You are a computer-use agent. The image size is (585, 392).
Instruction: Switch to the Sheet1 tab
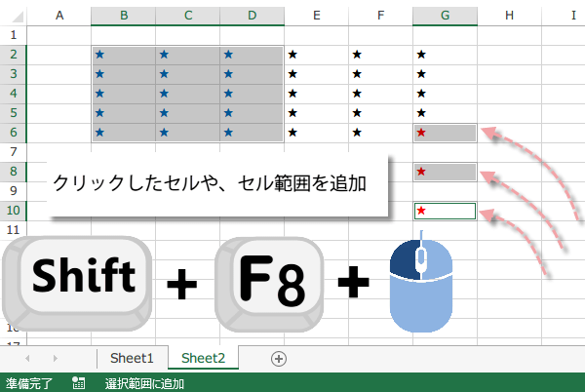(132, 358)
